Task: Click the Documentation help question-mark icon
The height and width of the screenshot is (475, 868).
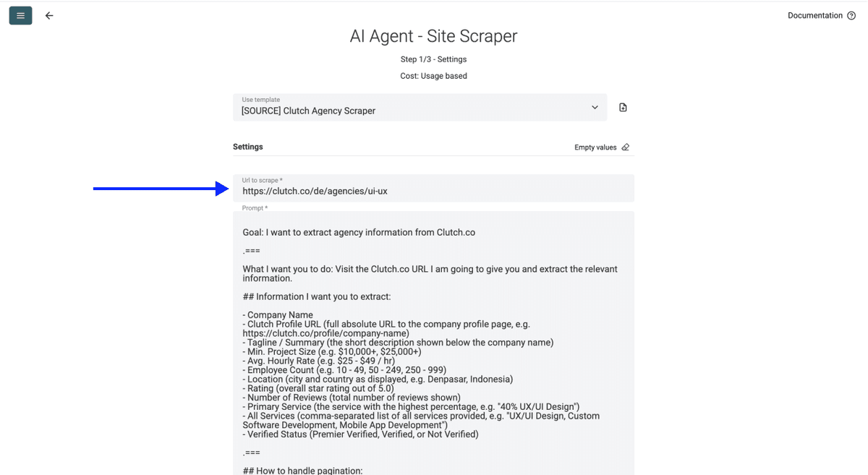Action: click(x=851, y=15)
